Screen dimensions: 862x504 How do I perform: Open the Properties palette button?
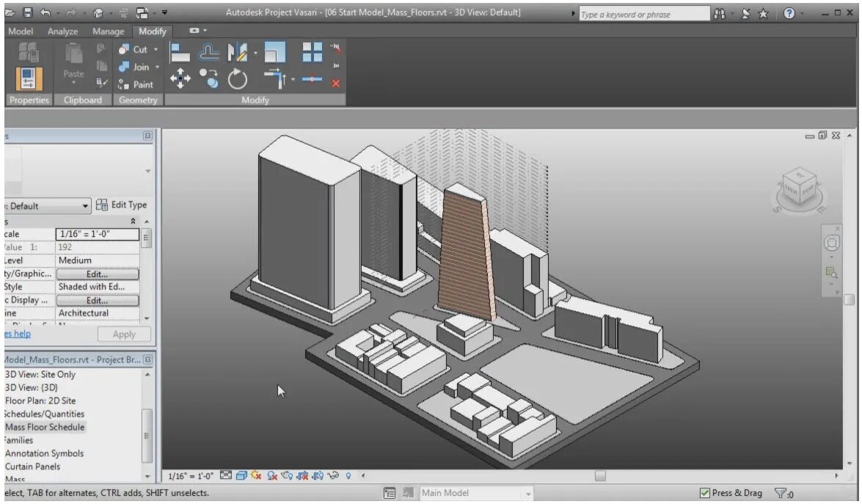28,78
